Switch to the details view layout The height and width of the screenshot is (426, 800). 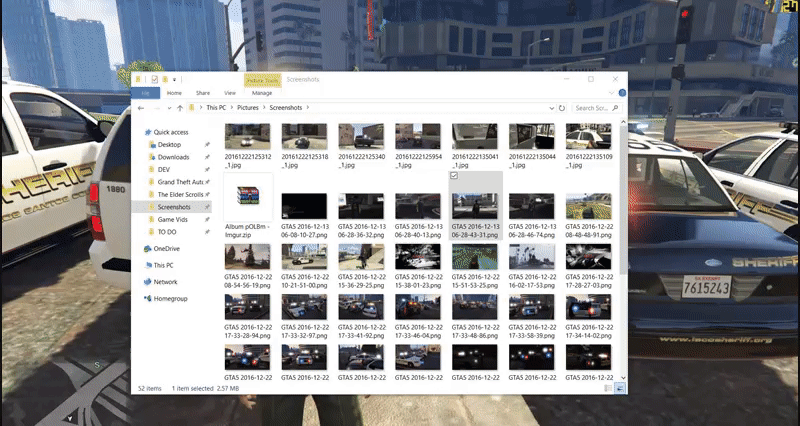click(x=609, y=389)
